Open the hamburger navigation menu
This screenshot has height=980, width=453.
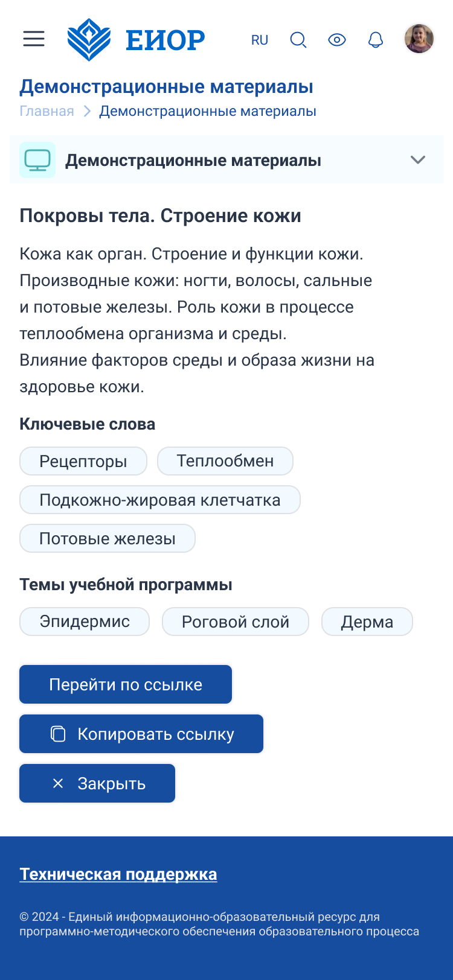[34, 39]
